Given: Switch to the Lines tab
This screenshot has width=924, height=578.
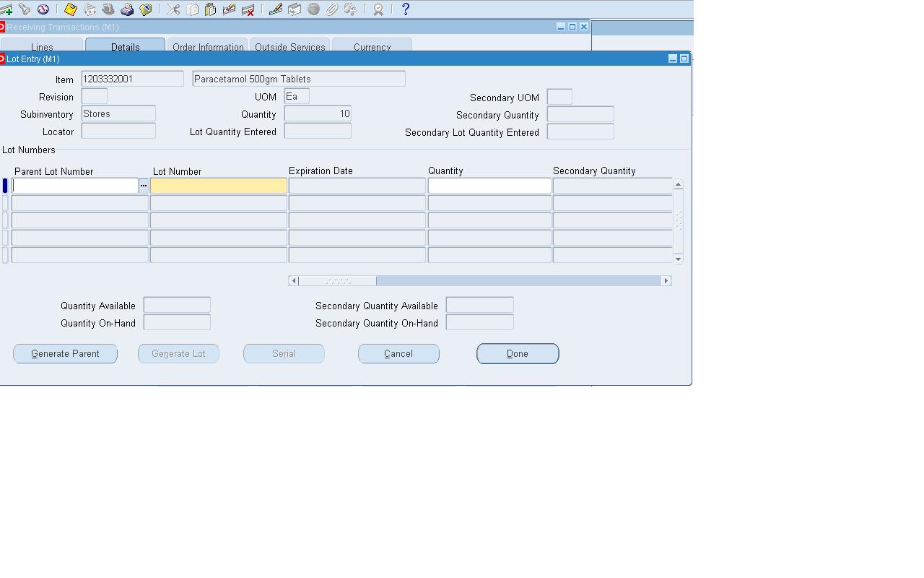Looking at the screenshot, I should coord(42,46).
